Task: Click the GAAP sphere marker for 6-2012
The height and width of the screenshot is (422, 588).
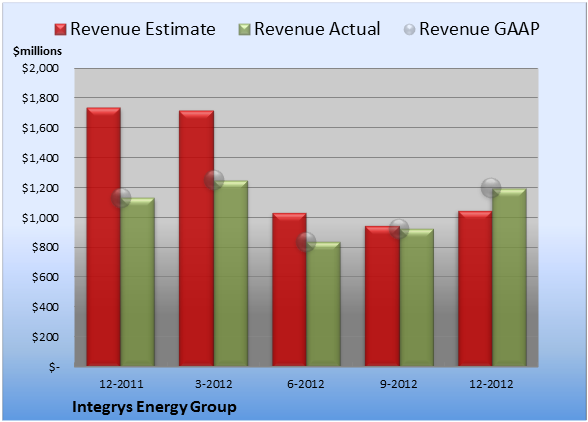Action: [306, 242]
